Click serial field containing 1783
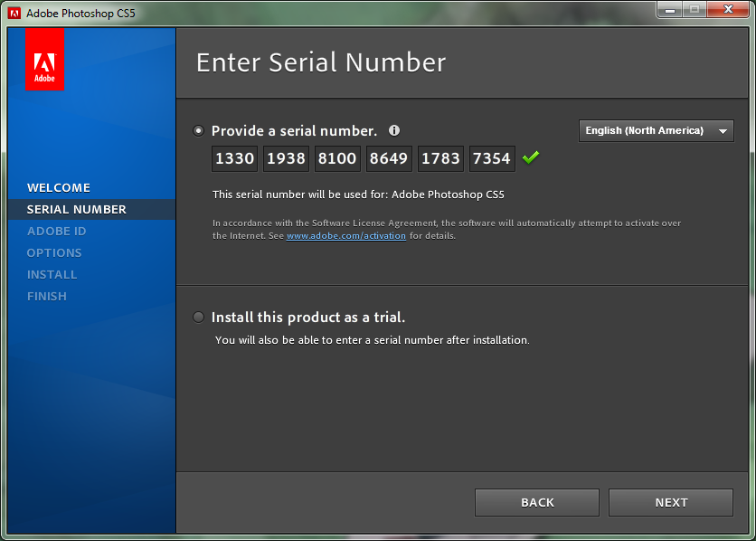The image size is (756, 541). [440, 158]
